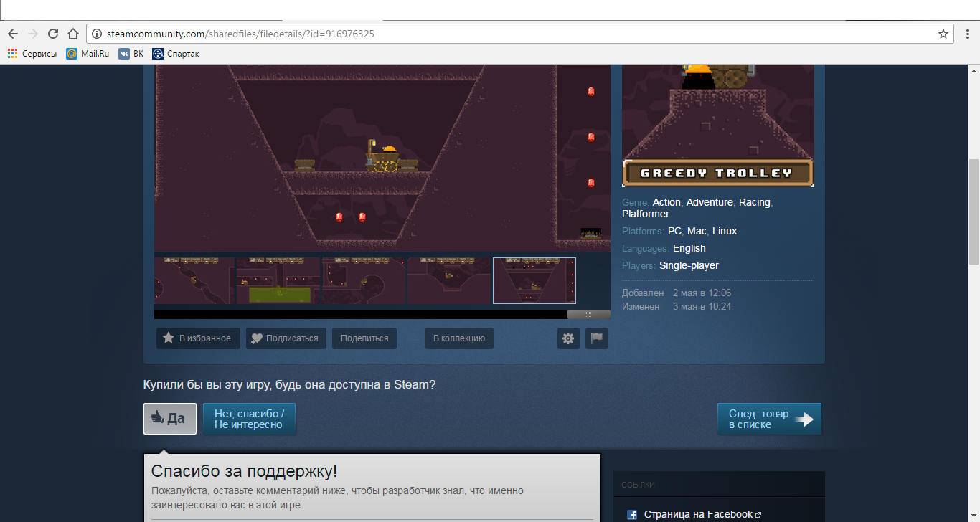Click the large game screenshot preview

click(382, 158)
